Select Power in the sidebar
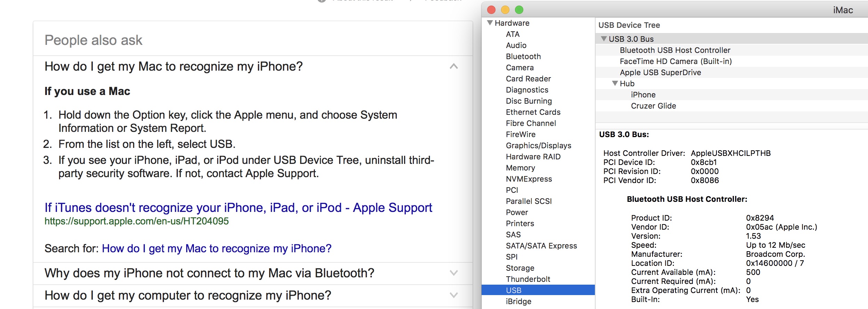Viewport: 868px width, 309px height. click(x=517, y=212)
